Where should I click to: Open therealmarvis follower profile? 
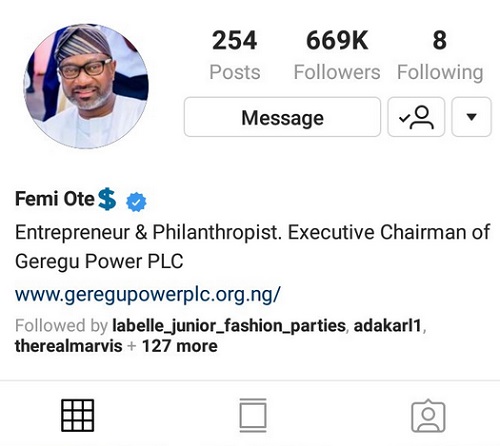(x=69, y=346)
